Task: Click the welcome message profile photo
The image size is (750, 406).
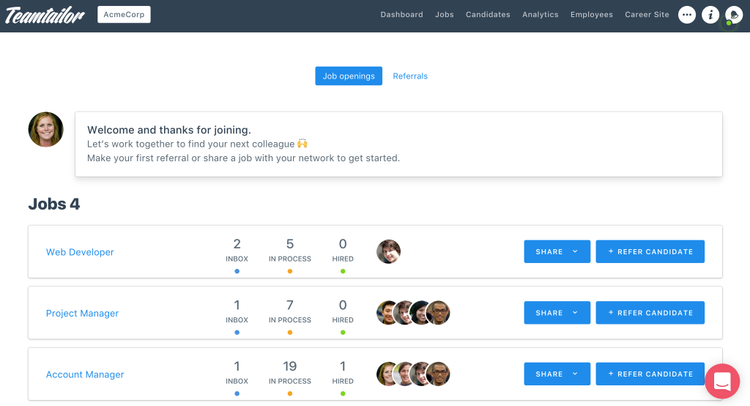Action: [46, 130]
